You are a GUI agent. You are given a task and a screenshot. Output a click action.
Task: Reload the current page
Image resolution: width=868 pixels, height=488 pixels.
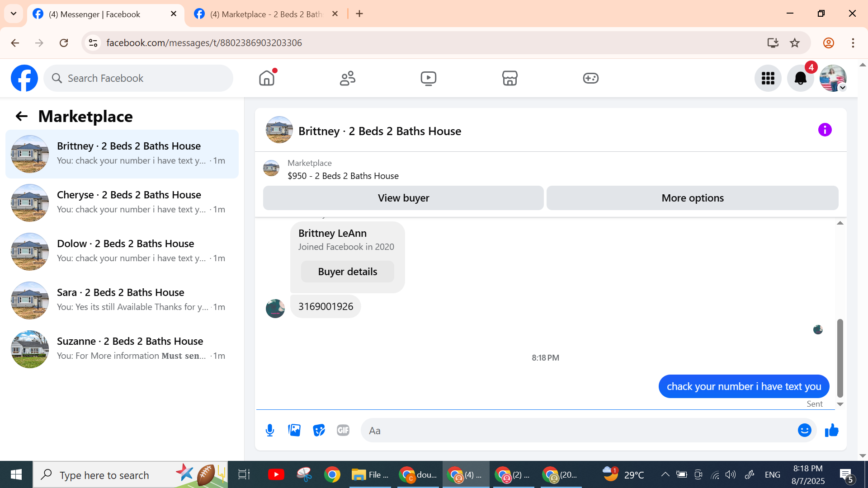(x=64, y=43)
